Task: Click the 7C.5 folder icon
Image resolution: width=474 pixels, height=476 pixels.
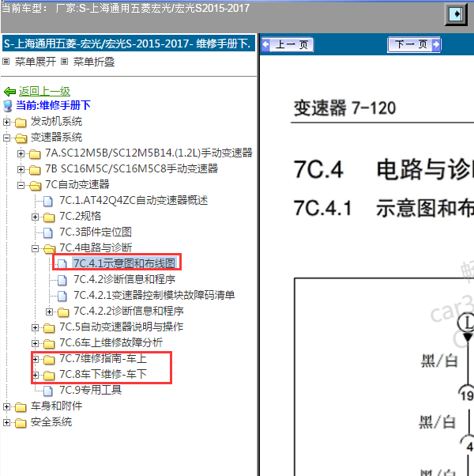Action: (x=49, y=328)
